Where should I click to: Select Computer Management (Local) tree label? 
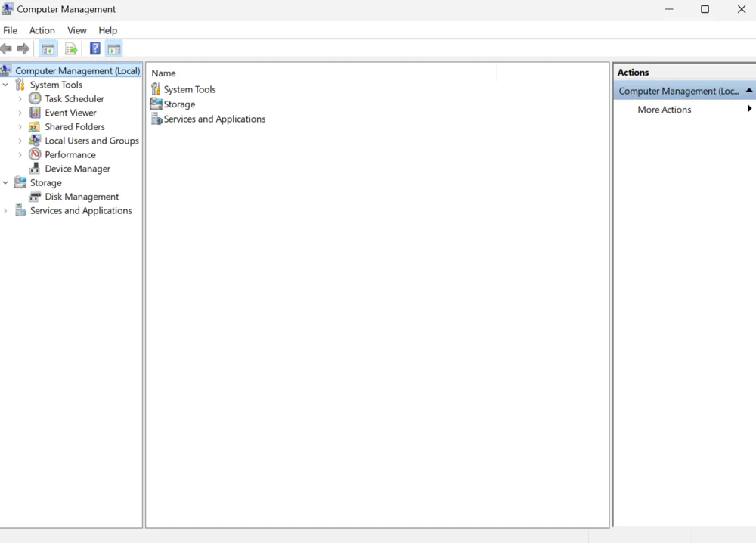click(x=78, y=70)
